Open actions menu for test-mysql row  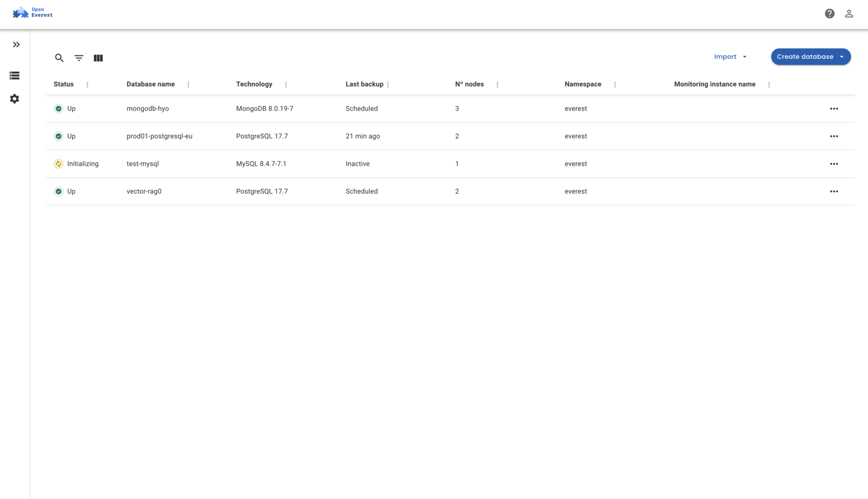tap(834, 164)
